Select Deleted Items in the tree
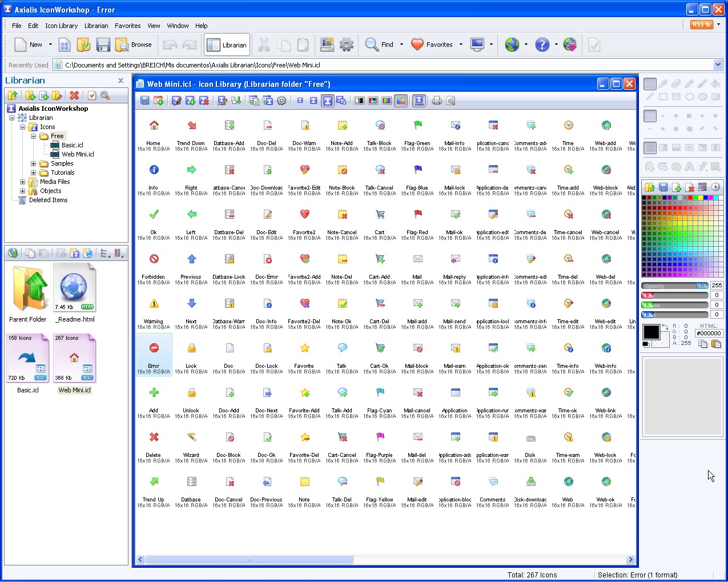 (x=48, y=200)
